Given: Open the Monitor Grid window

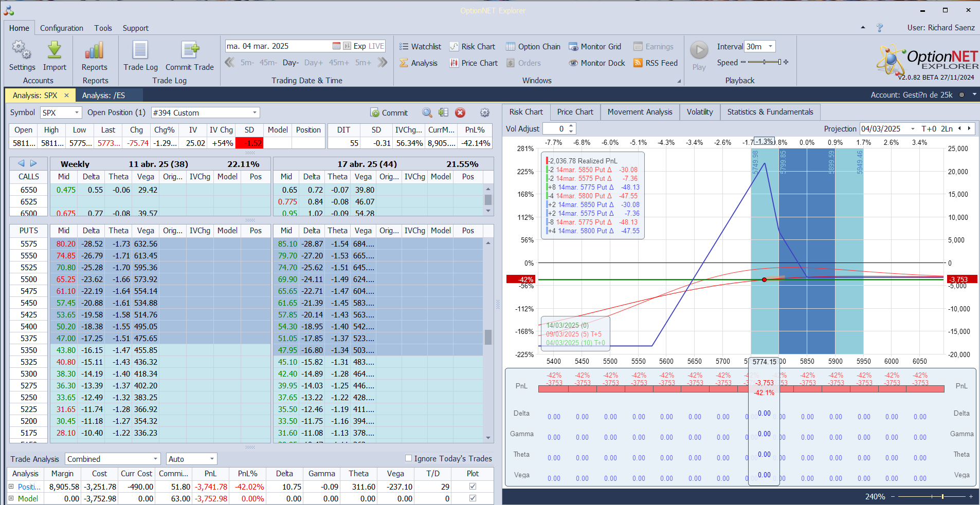Looking at the screenshot, I should click(594, 47).
